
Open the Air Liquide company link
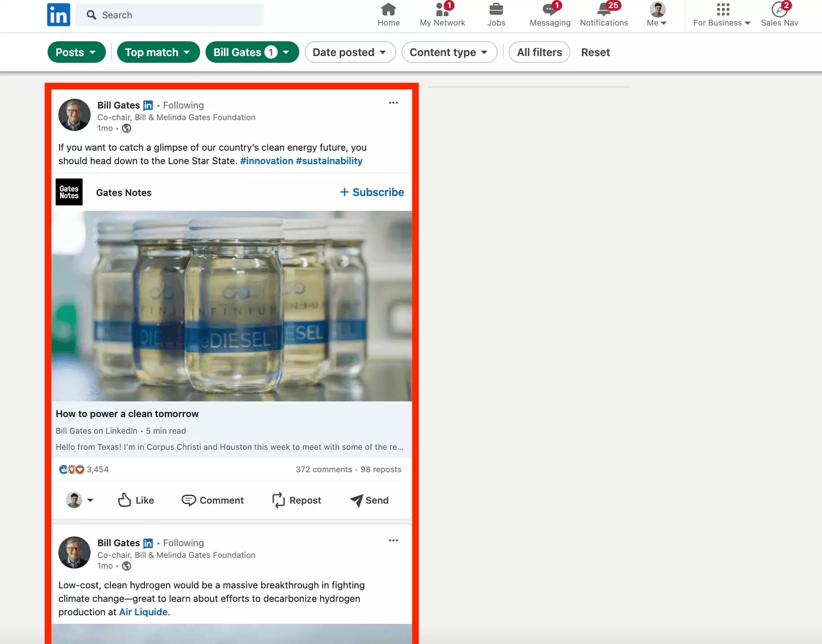[x=143, y=612]
